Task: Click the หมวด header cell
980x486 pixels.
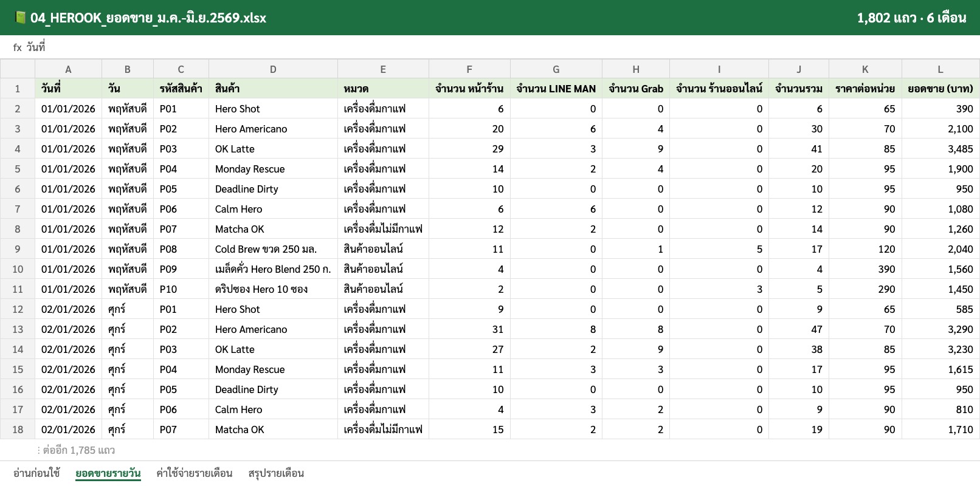Action: click(383, 89)
